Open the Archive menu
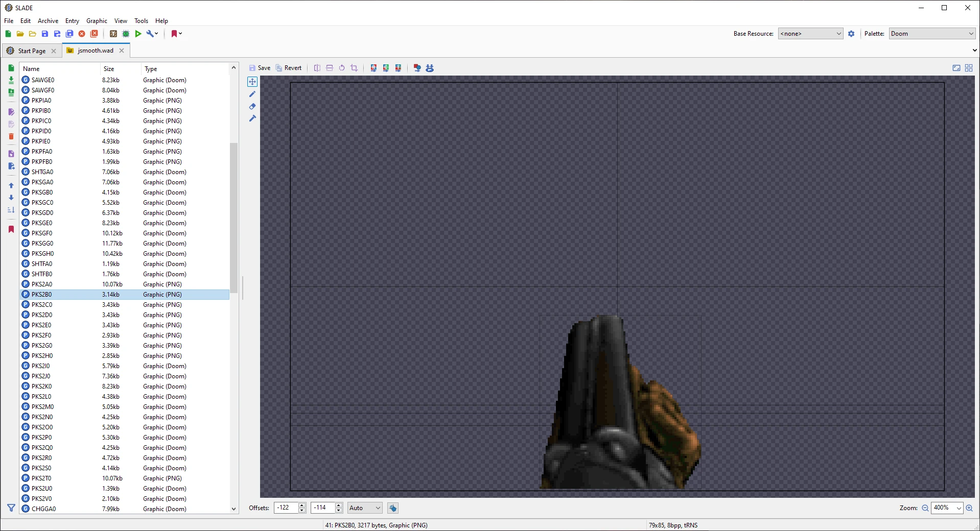The height and width of the screenshot is (531, 980). pos(48,21)
